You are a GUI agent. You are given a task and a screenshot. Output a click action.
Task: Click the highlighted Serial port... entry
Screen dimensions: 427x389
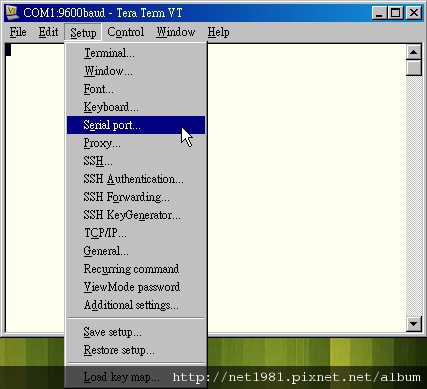136,125
